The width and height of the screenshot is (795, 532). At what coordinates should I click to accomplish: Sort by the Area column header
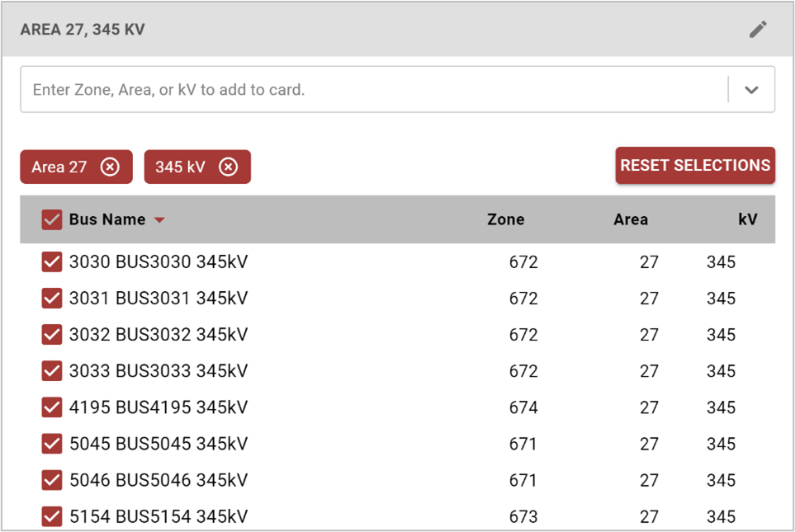coord(631,219)
